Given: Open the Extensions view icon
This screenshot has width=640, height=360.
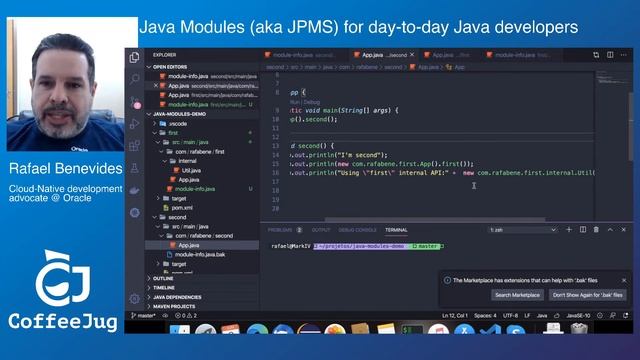Looking at the screenshot, I should point(134,145).
